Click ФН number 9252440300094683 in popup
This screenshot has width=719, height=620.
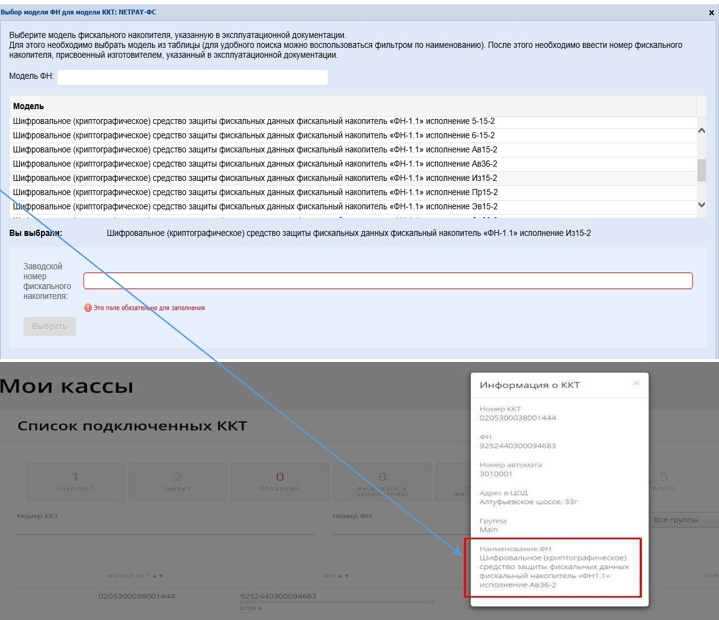coord(518,446)
